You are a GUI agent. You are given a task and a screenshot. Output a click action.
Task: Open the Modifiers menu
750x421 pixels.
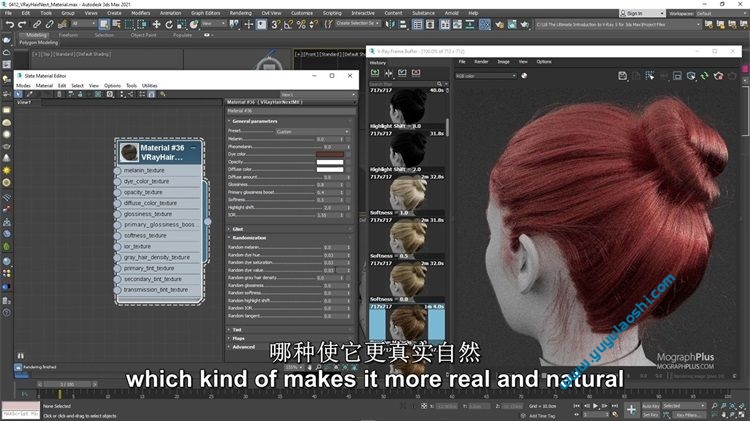(x=141, y=13)
